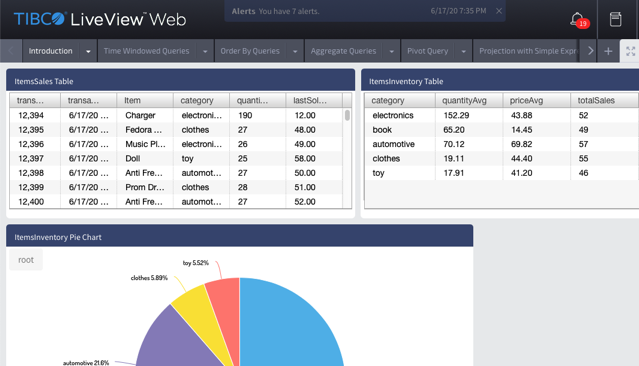This screenshot has width=639, height=366.
Task: Add a new page with plus icon
Action: pyautogui.click(x=608, y=51)
